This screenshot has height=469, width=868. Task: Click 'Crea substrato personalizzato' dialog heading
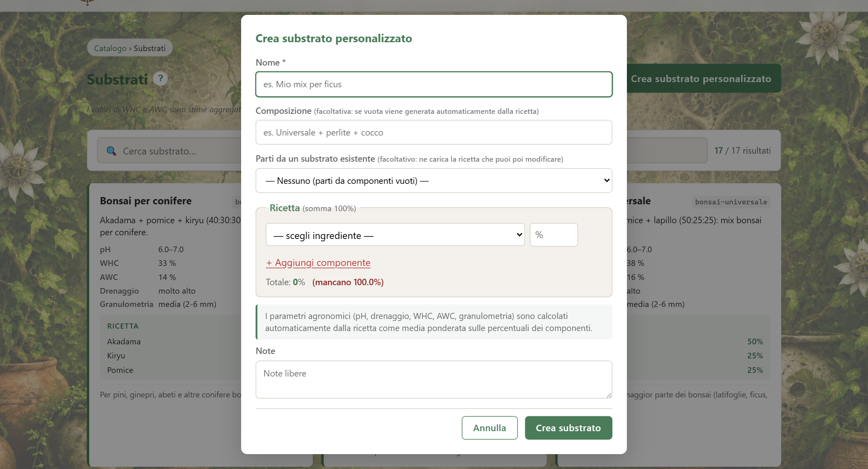334,39
